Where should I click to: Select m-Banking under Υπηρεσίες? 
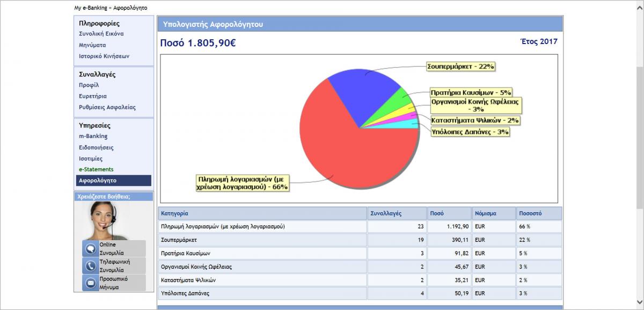[x=93, y=136]
